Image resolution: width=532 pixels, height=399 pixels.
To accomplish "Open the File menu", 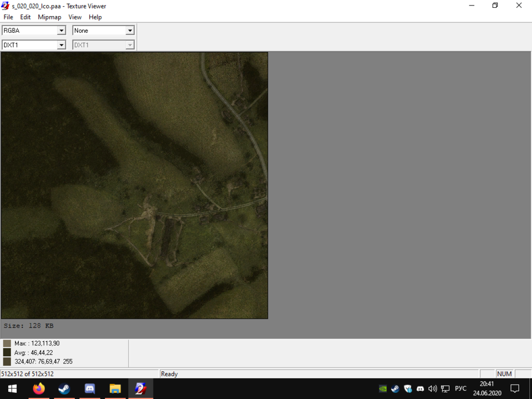I will point(8,17).
